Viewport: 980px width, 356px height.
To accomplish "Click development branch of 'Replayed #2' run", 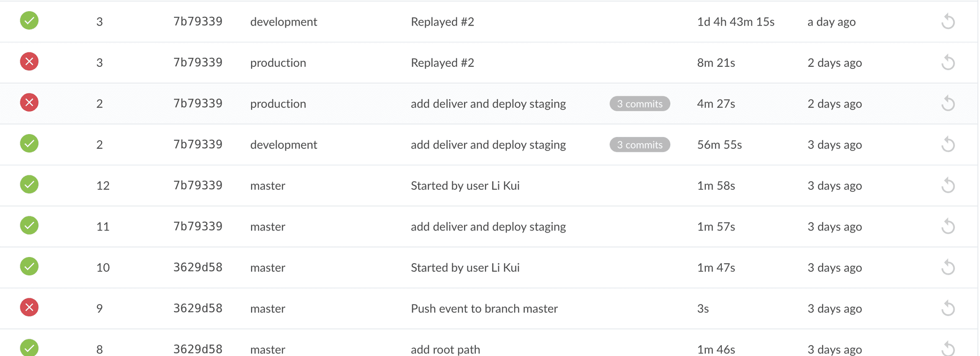I will pos(283,22).
